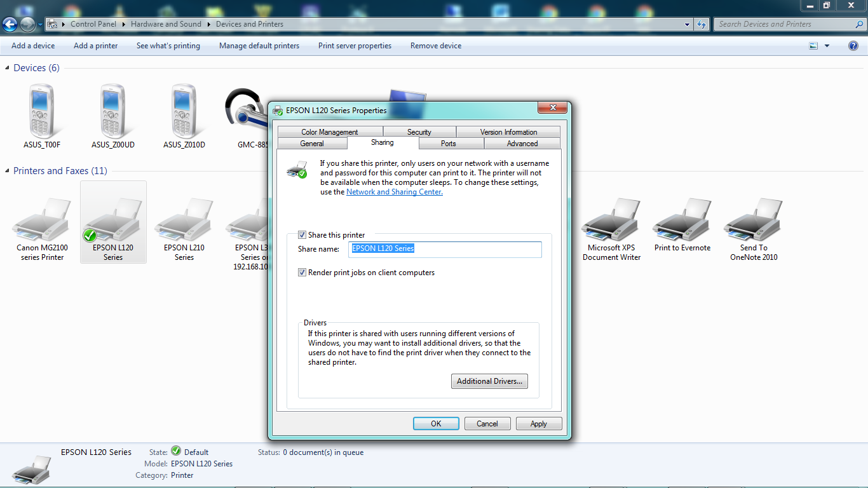Expand the Control Panel breadcrumb arrow
Screen dimensions: 868x488
pos(123,24)
